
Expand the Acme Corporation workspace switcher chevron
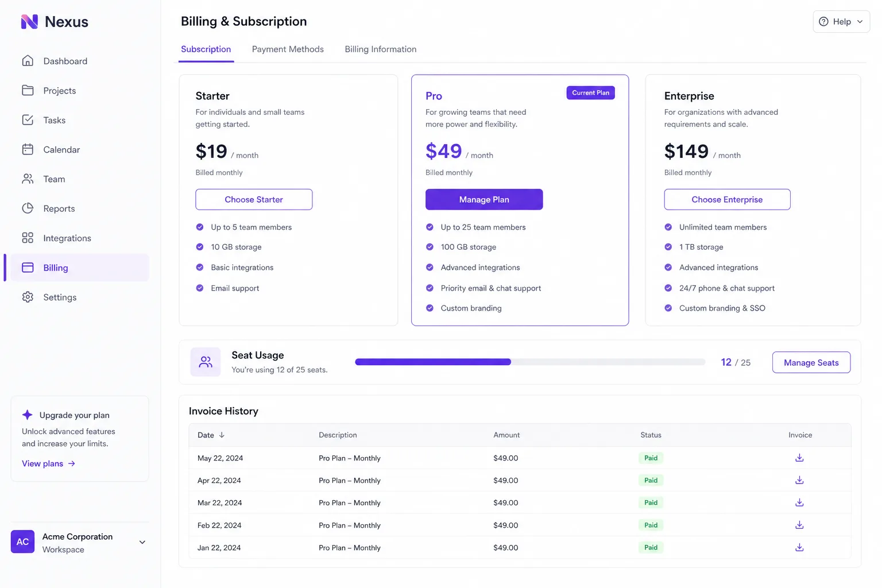tap(142, 542)
